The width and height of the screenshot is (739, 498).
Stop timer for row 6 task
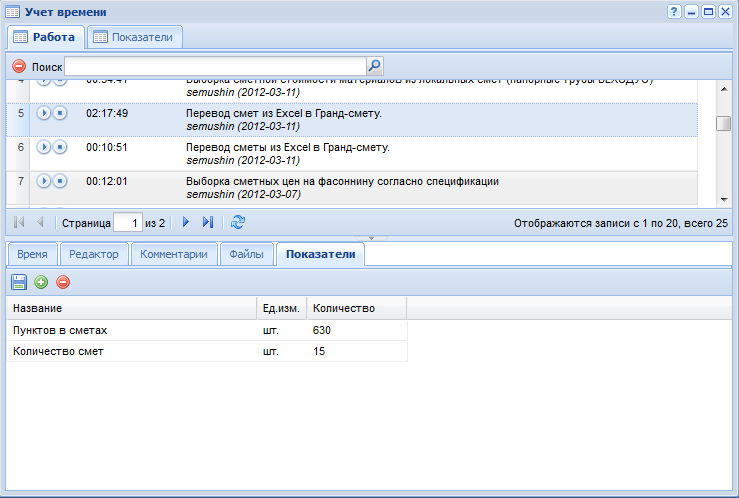[60, 147]
